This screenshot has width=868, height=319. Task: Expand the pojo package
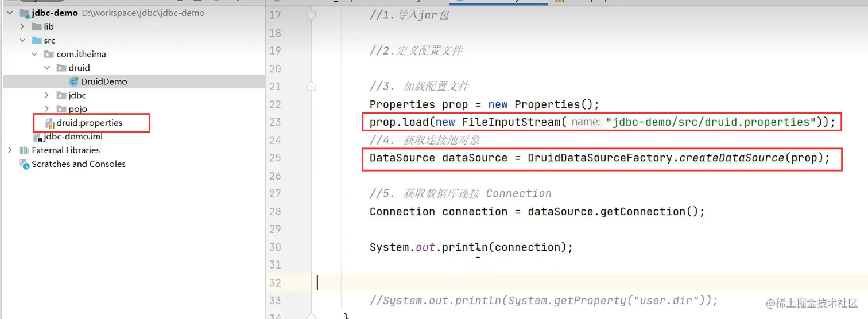click(48, 109)
